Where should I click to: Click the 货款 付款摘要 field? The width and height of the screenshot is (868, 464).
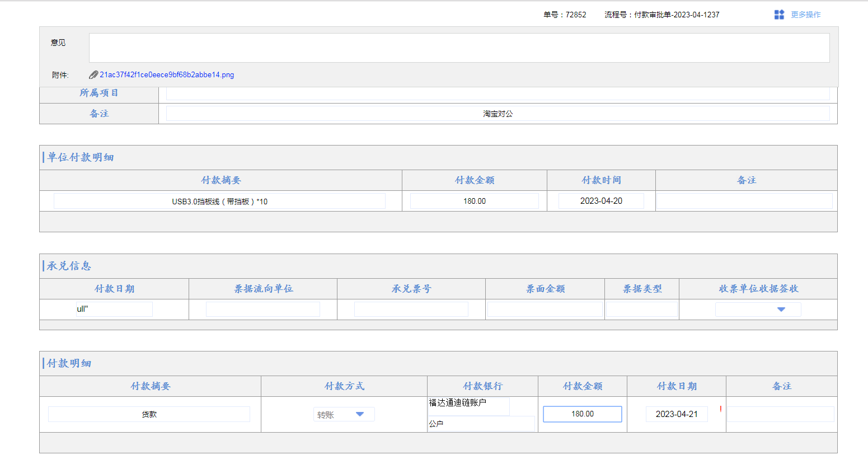[x=149, y=414]
